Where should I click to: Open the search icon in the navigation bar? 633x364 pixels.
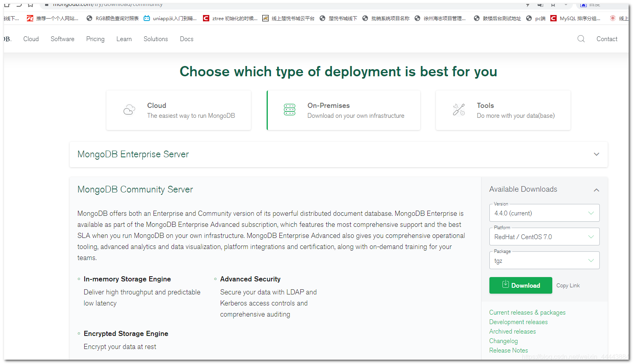click(x=581, y=39)
